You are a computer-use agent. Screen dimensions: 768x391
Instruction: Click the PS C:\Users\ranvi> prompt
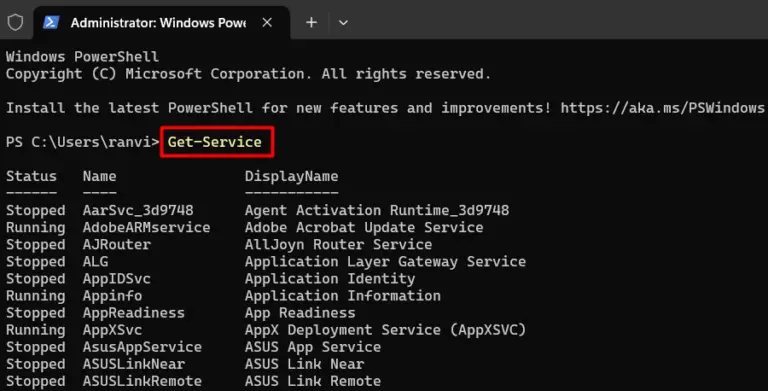(83, 142)
